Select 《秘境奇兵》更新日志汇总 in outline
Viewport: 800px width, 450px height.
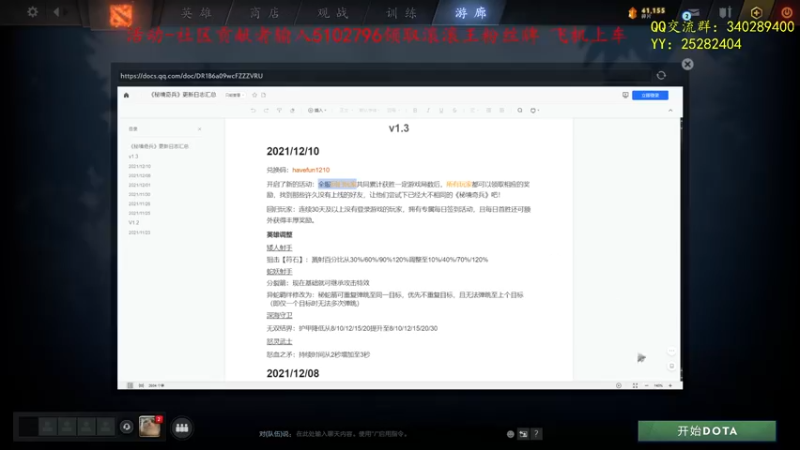[160, 146]
